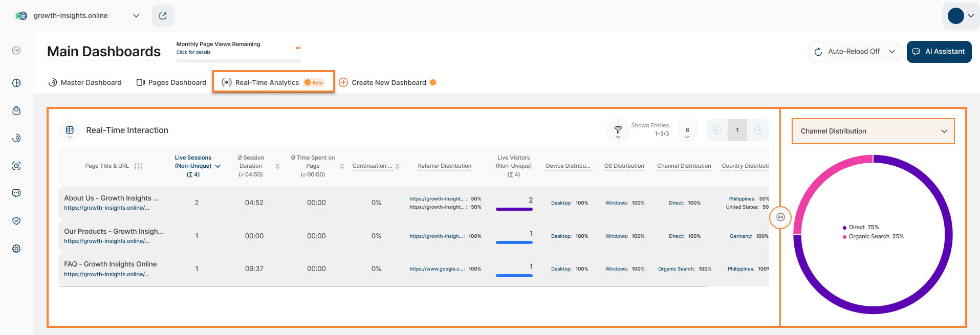This screenshot has height=335, width=980.
Task: Open the FAQ page URL link
Action: point(106,275)
